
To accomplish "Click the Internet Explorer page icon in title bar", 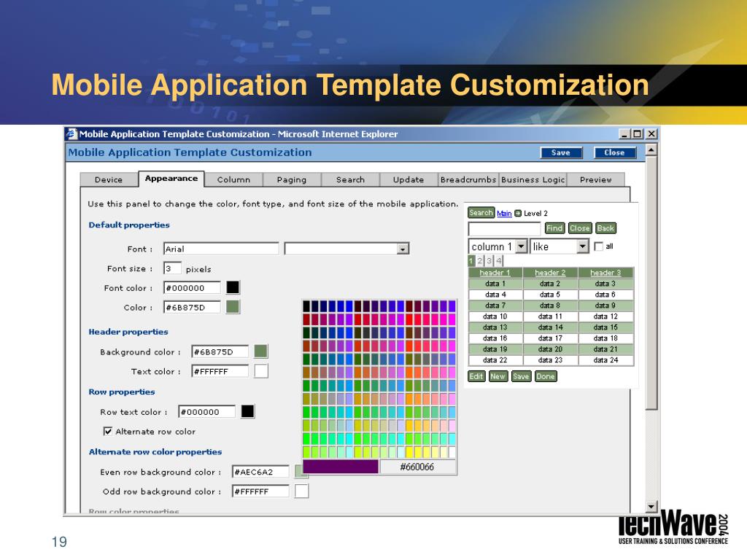I will (x=71, y=134).
